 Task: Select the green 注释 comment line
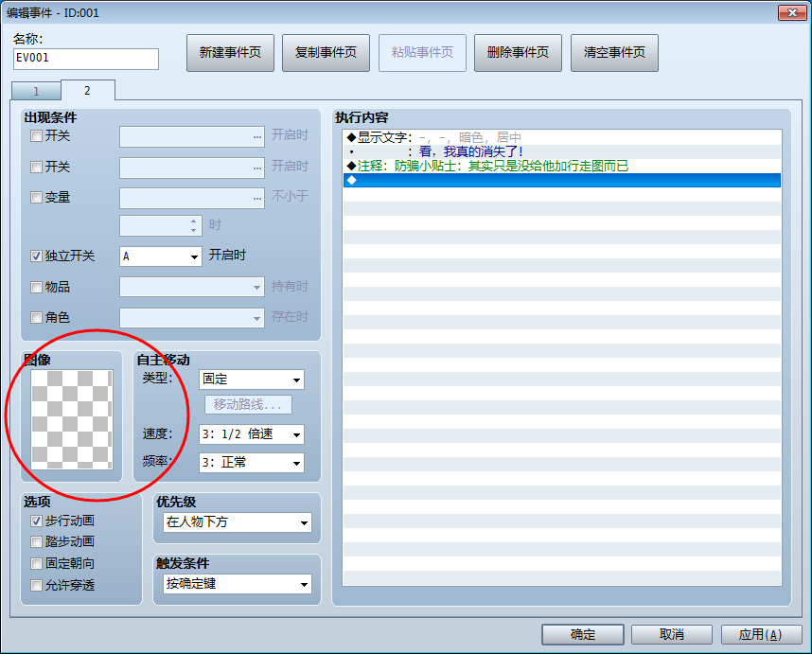[562, 167]
